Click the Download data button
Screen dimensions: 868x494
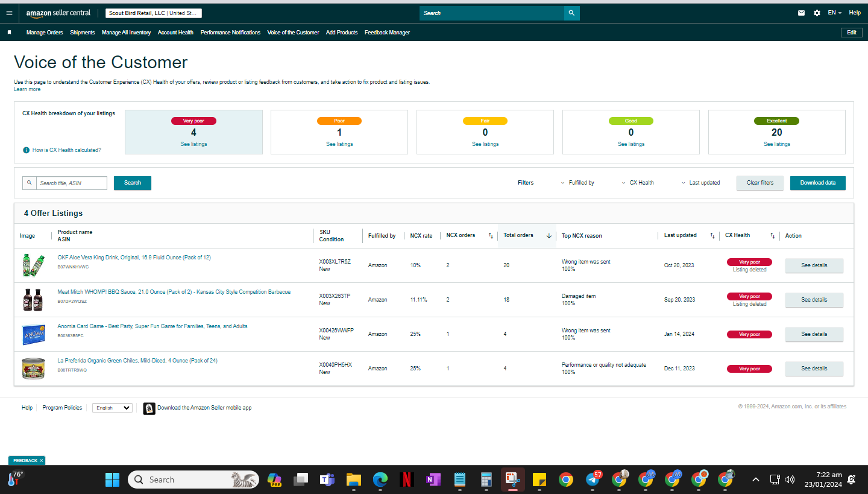[818, 183]
